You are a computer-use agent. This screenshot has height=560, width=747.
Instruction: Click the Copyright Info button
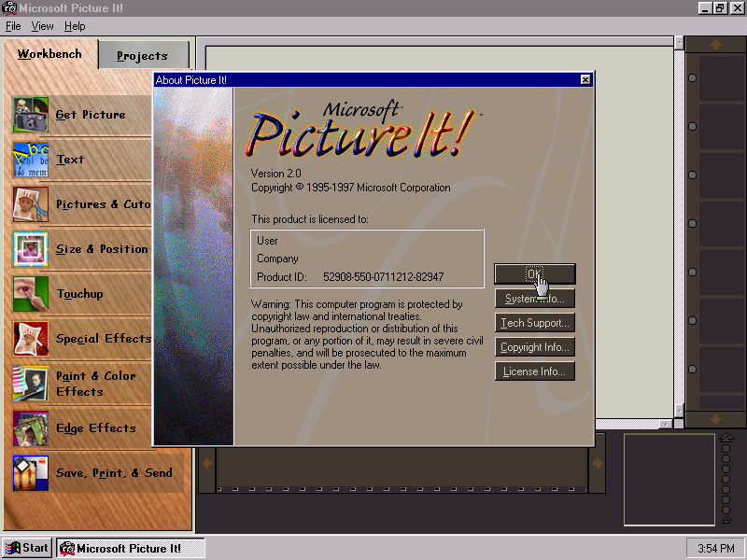coord(534,347)
